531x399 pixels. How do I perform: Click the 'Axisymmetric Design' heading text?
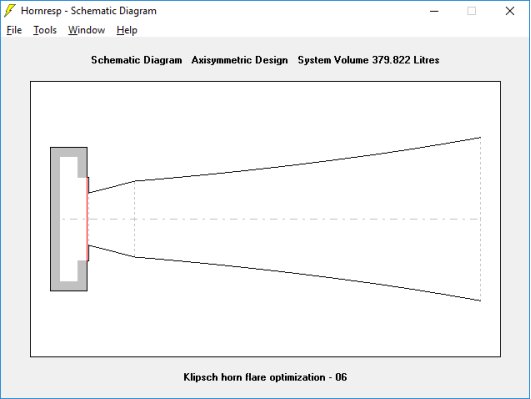[239, 60]
